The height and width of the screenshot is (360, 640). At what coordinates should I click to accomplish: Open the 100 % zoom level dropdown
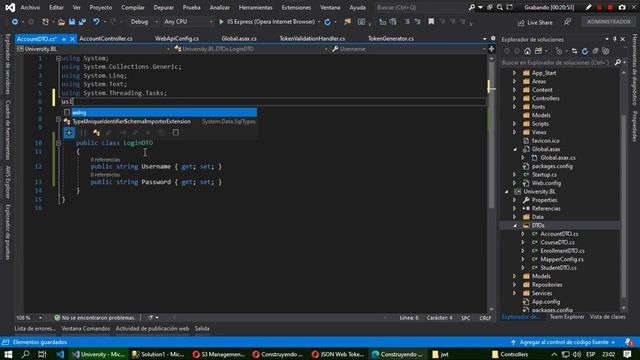(x=29, y=318)
